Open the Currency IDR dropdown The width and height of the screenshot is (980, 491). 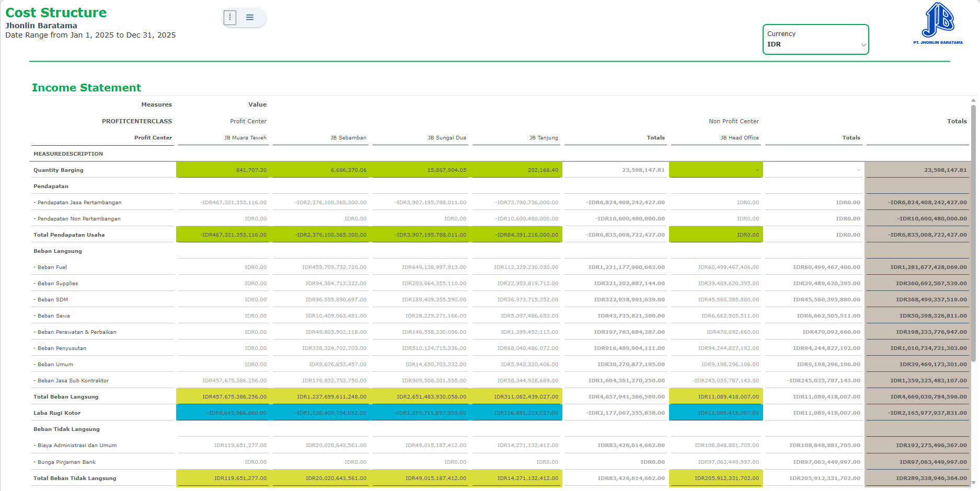coord(815,39)
